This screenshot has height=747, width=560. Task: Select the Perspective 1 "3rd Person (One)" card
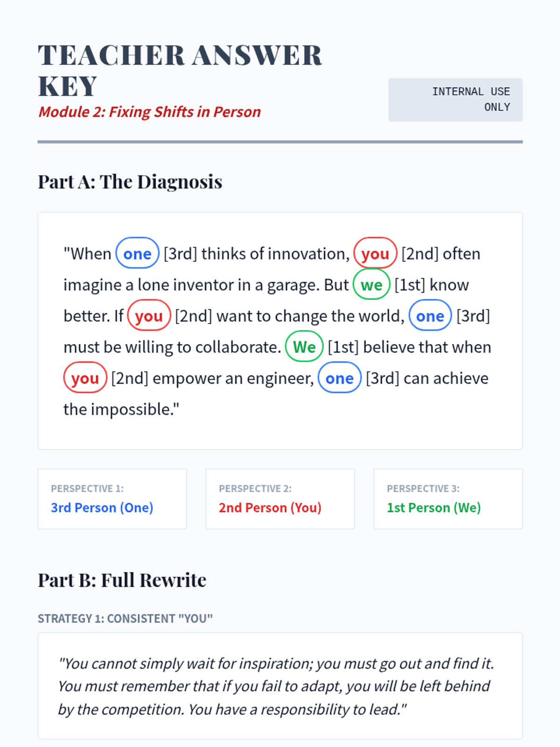point(112,499)
